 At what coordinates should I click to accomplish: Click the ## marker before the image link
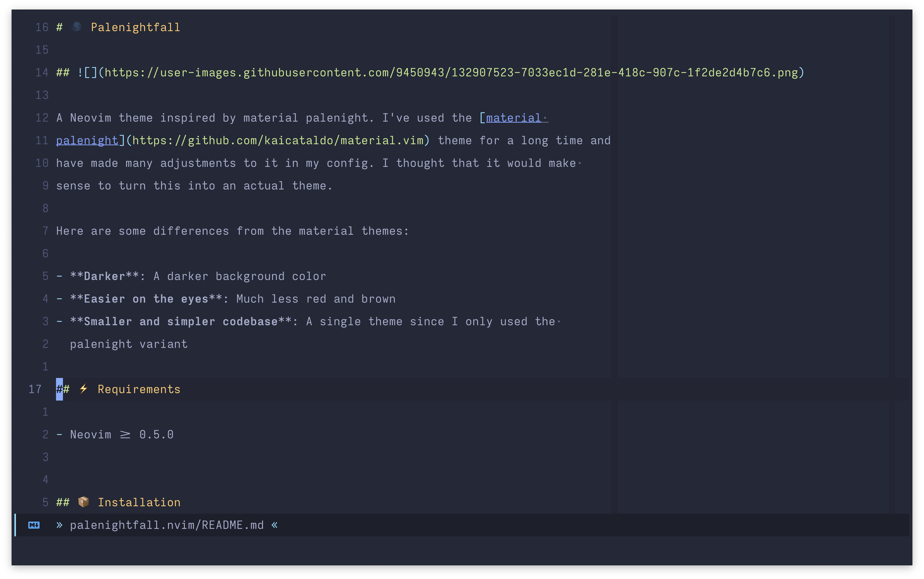coord(63,73)
